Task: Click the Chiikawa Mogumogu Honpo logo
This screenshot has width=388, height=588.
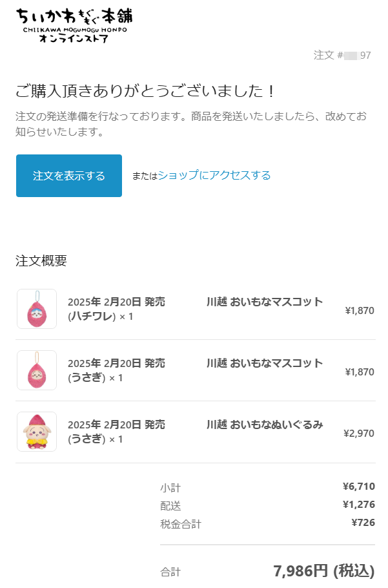Action: pyautogui.click(x=74, y=25)
